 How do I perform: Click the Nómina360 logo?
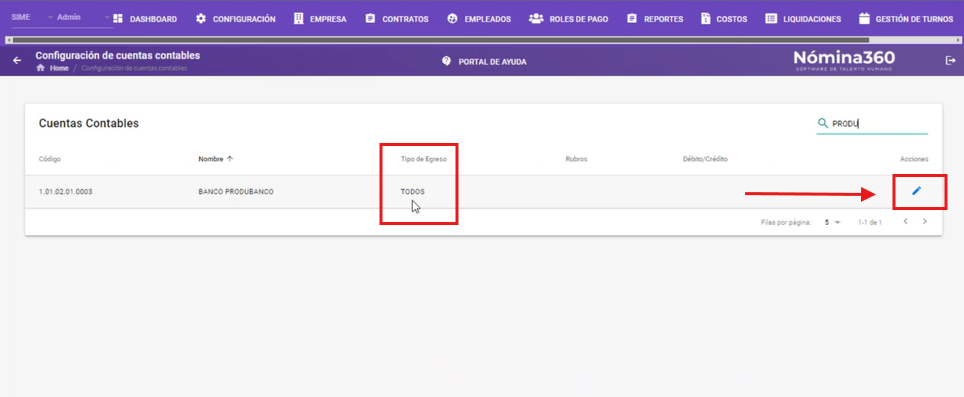point(844,60)
